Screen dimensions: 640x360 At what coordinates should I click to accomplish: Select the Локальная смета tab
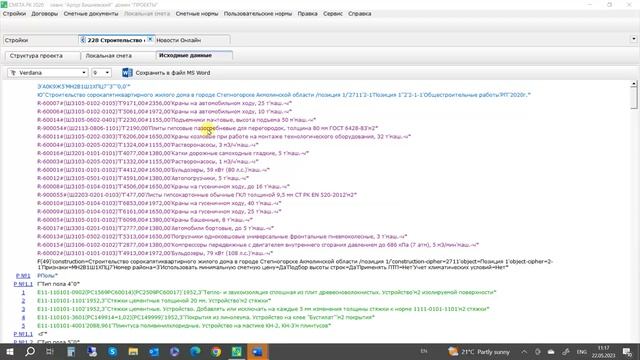click(118, 56)
